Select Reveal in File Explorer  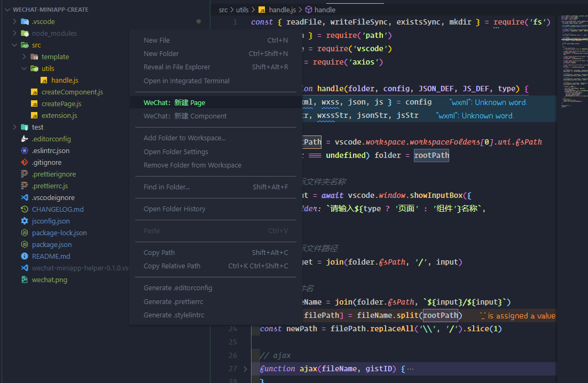pyautogui.click(x=216, y=67)
